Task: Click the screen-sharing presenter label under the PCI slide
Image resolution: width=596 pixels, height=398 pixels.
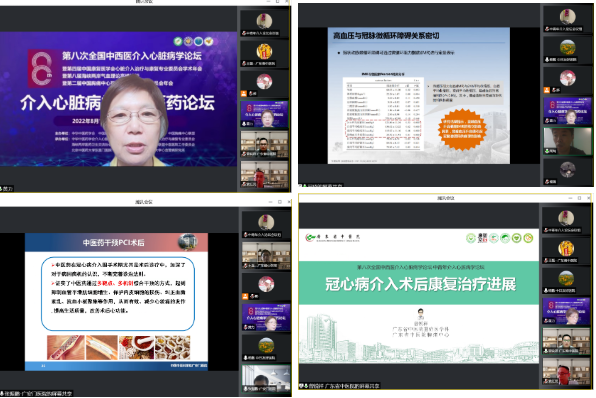Action: [x=36, y=393]
